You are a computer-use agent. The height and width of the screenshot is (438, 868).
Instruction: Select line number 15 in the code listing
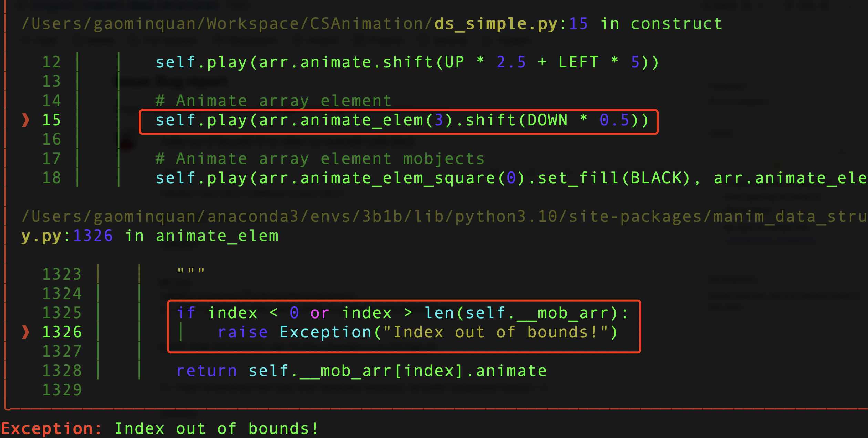[52, 121]
